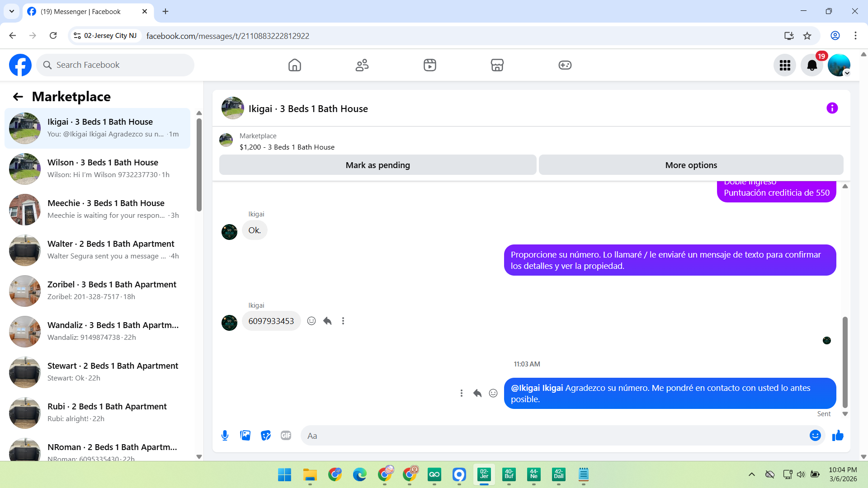Reply to the 6097933453 message
This screenshot has height=488, width=868.
click(x=327, y=321)
